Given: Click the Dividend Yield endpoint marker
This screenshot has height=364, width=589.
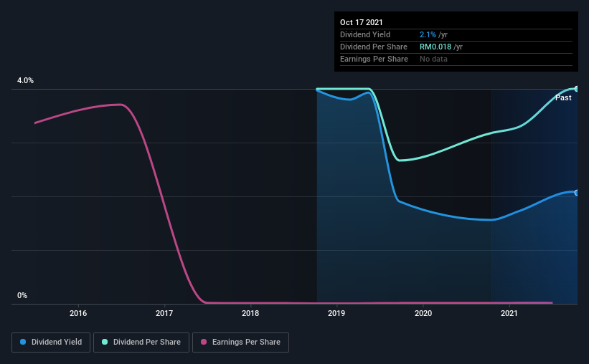Looking at the screenshot, I should [x=576, y=193].
